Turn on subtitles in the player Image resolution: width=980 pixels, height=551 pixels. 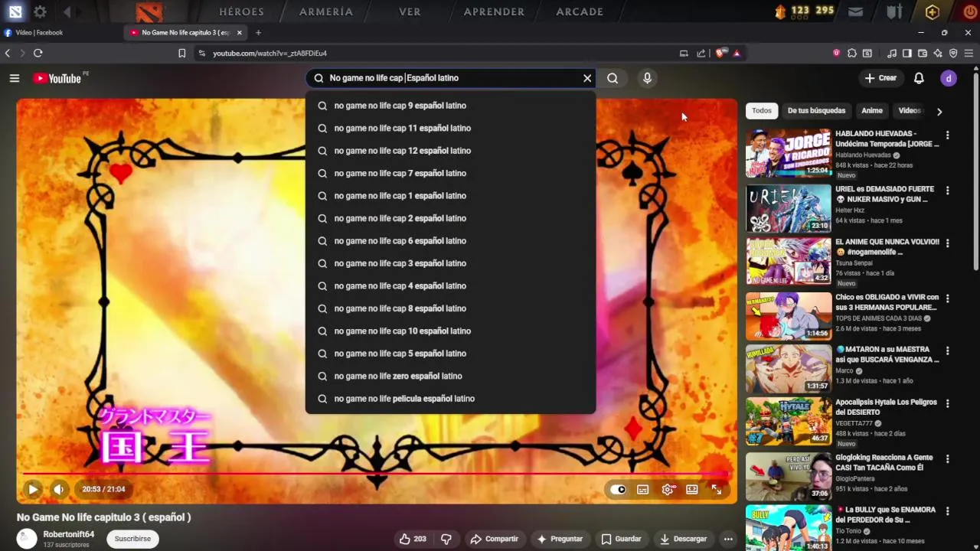click(643, 490)
